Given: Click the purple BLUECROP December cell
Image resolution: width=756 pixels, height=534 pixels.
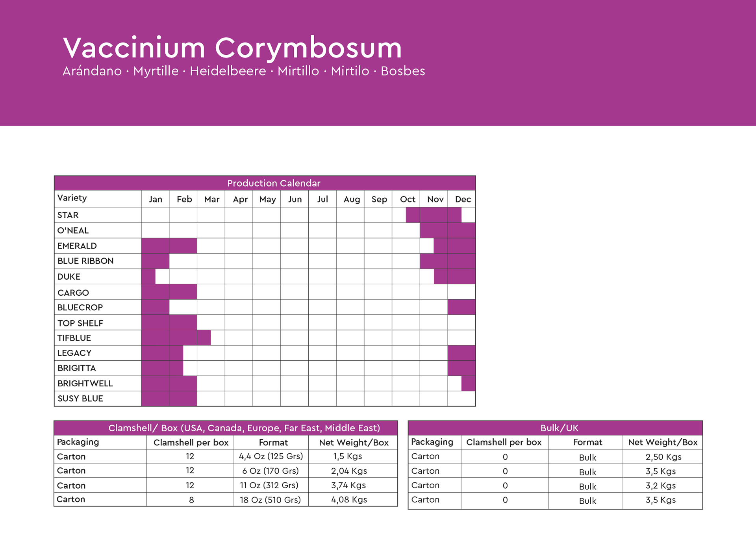Looking at the screenshot, I should click(x=461, y=307).
